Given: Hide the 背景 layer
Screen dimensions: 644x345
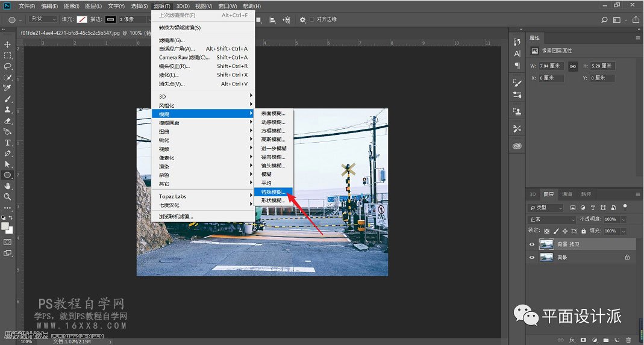Looking at the screenshot, I should point(532,258).
